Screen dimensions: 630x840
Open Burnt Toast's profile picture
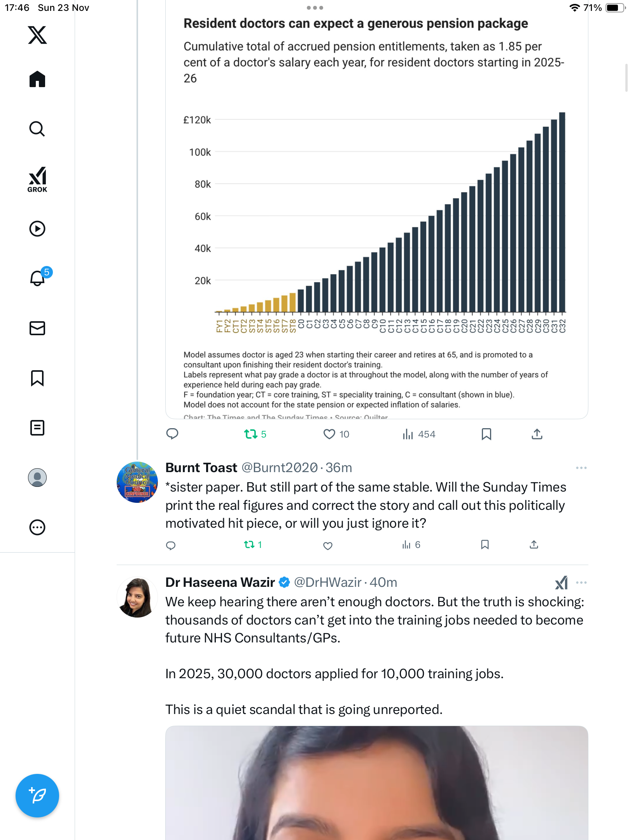click(x=137, y=482)
